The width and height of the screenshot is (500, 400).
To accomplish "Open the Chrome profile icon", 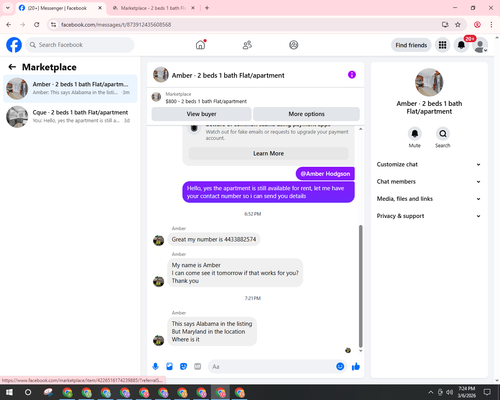I will coord(477,25).
